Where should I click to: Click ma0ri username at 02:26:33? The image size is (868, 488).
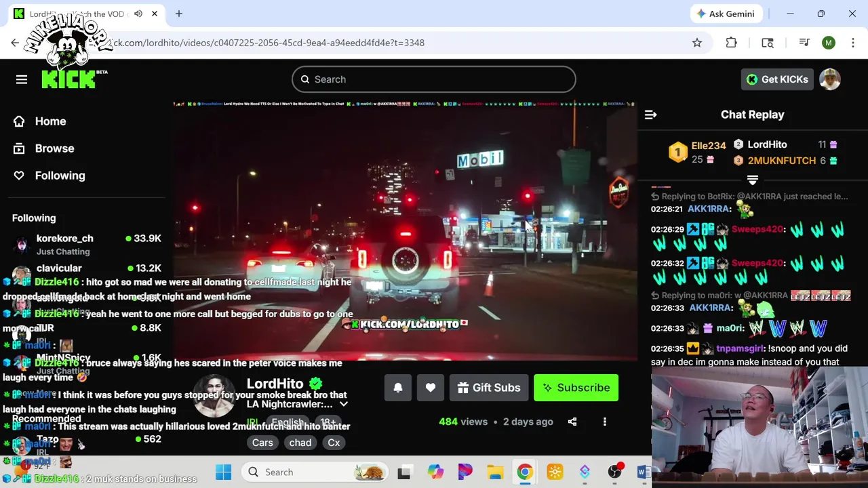coord(730,328)
